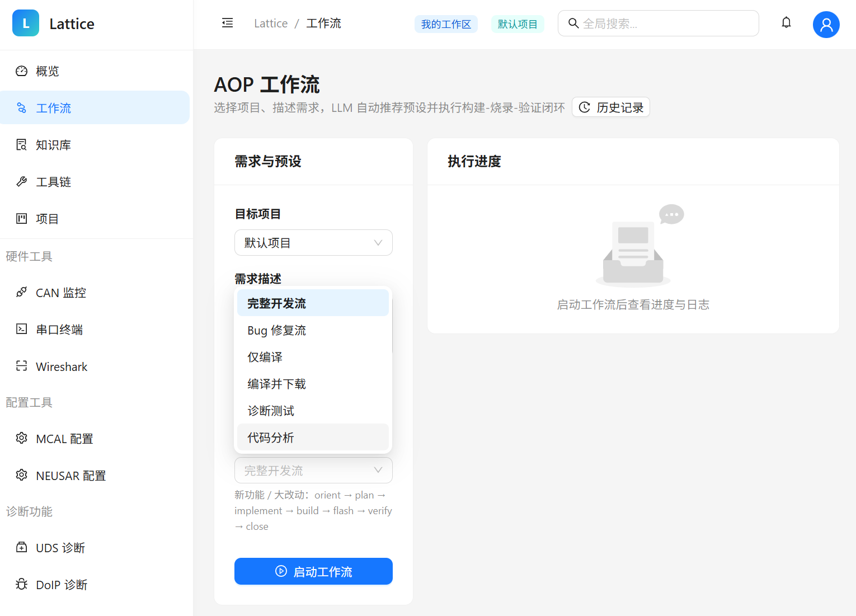Collapse the sidebar with the menu-fold icon

[227, 23]
